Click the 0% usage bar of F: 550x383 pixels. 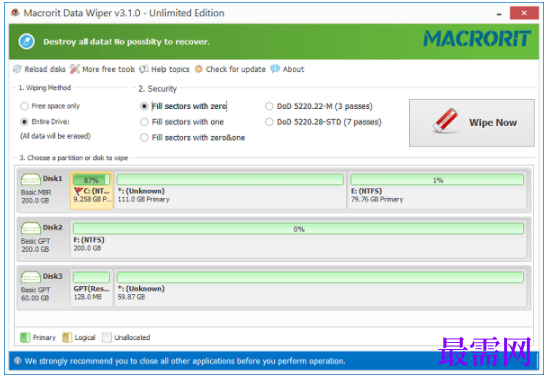[298, 229]
